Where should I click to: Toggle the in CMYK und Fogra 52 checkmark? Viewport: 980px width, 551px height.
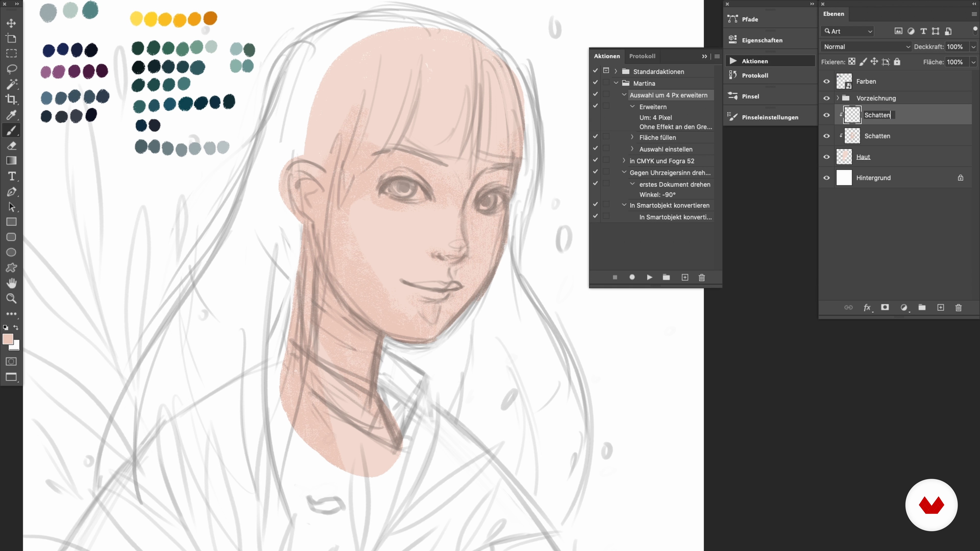coord(595,160)
